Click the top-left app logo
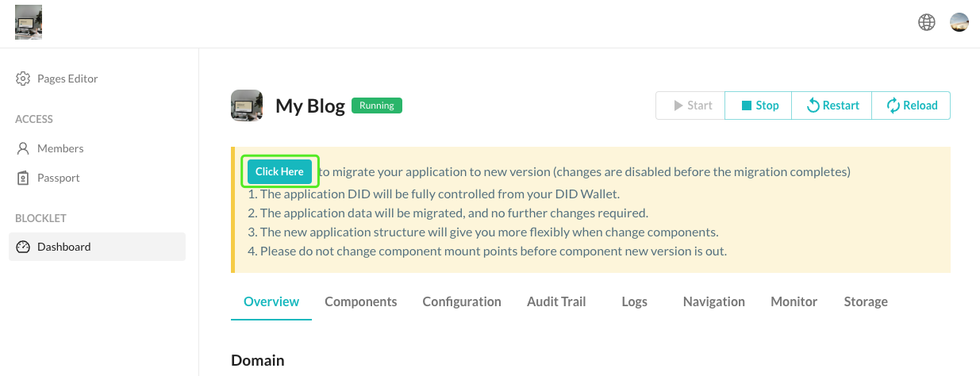This screenshot has width=980, height=376. click(29, 22)
